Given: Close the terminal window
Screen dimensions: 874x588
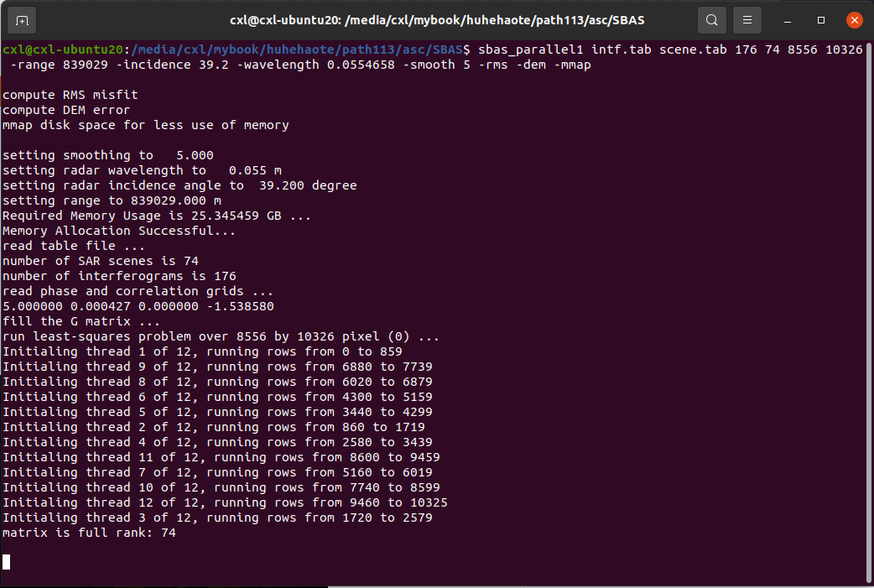Looking at the screenshot, I should [x=854, y=19].
